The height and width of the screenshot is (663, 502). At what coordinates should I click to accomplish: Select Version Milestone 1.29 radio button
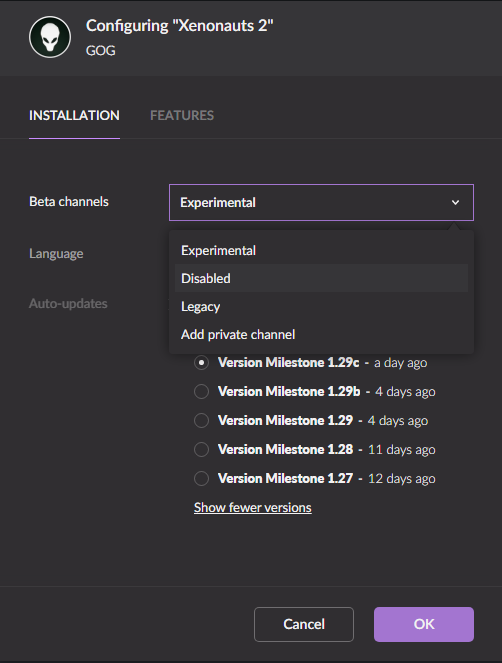201,421
